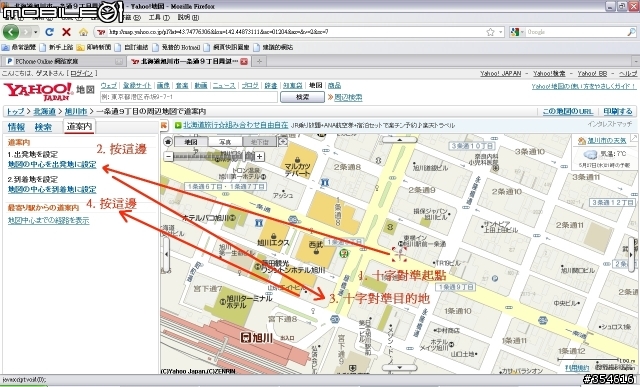Switch map to 地図 view mode
This screenshot has height=387, width=640.
[191, 142]
